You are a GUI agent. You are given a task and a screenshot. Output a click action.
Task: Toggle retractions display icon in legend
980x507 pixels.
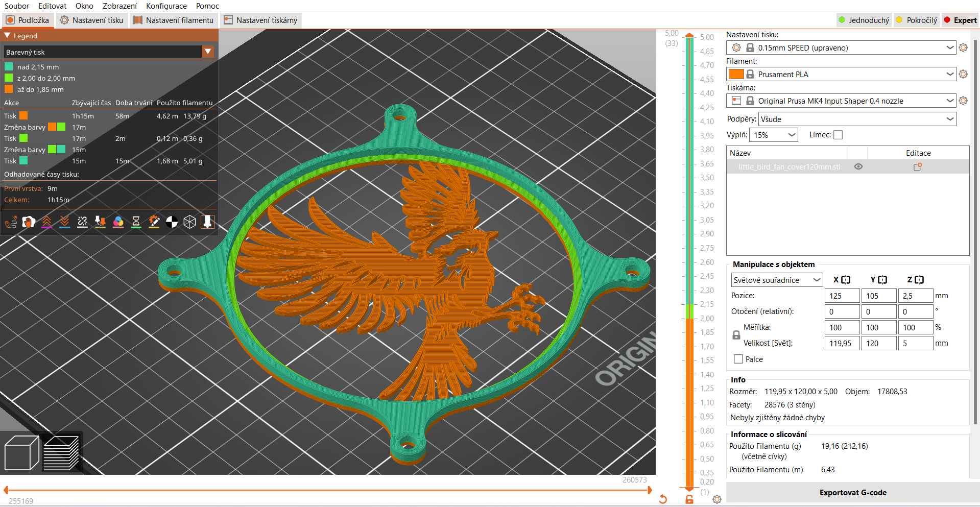pyautogui.click(x=46, y=222)
